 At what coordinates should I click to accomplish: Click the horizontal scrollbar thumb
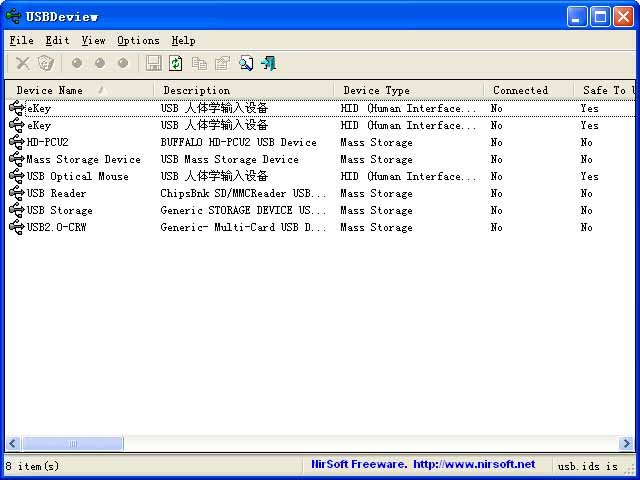point(72,443)
